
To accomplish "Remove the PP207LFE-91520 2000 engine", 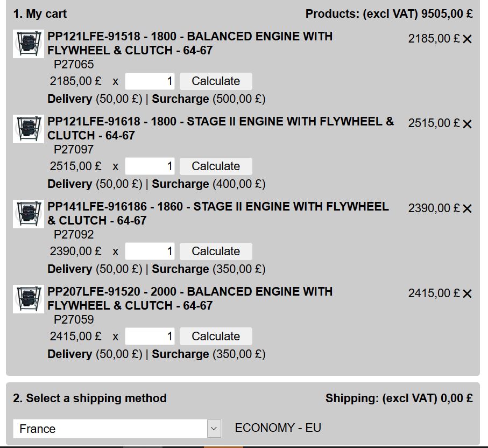I will click(467, 293).
